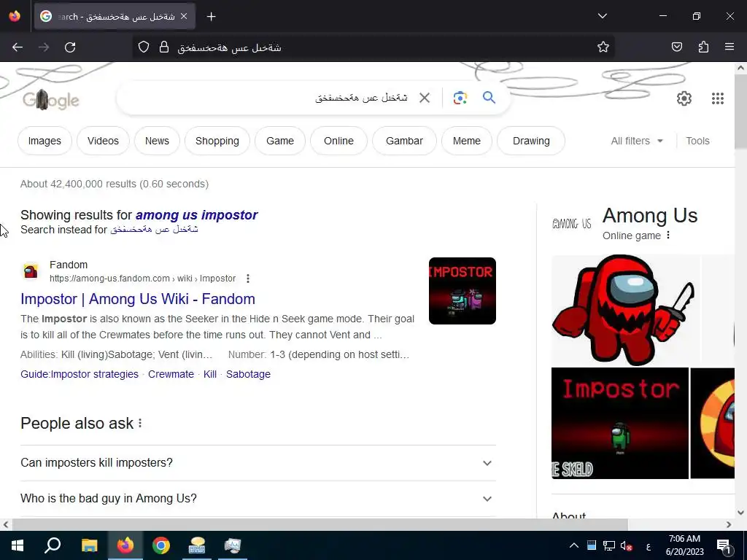
Task: Click the vertical scrollbar down arrow
Action: point(740,513)
